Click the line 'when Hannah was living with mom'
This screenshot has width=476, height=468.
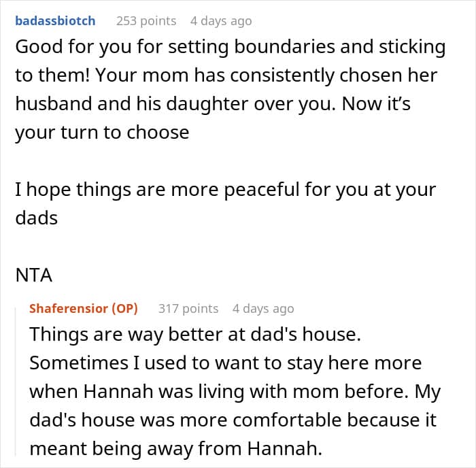(235, 392)
